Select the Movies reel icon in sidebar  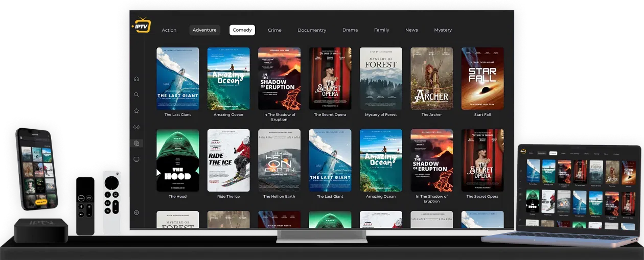point(136,144)
